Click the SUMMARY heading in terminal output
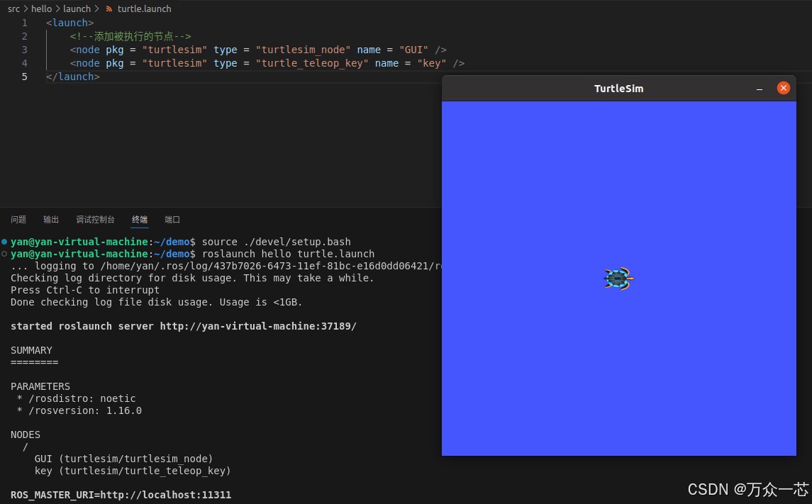 [31, 350]
